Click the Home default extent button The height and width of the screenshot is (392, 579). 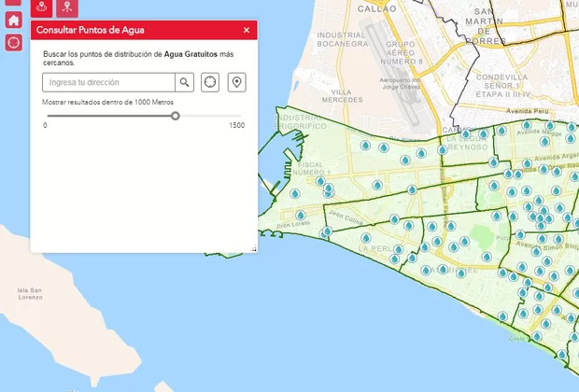tap(13, 20)
